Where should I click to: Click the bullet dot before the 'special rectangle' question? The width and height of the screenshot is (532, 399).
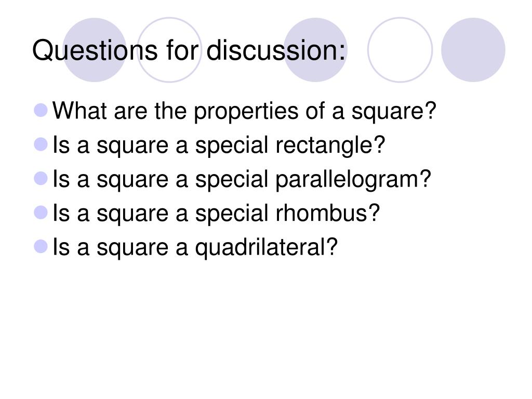point(41,144)
